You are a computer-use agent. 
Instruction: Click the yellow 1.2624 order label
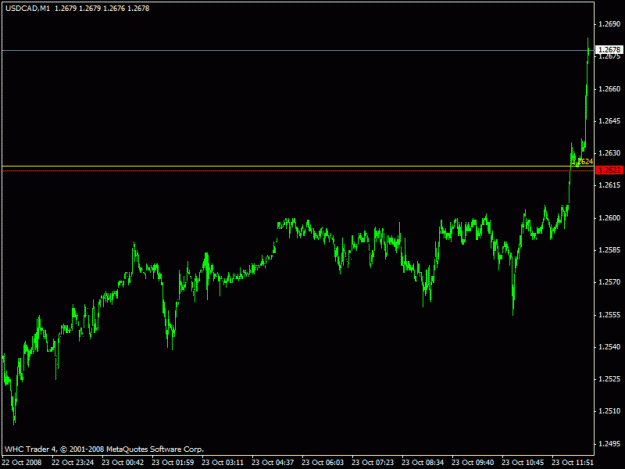(x=582, y=161)
